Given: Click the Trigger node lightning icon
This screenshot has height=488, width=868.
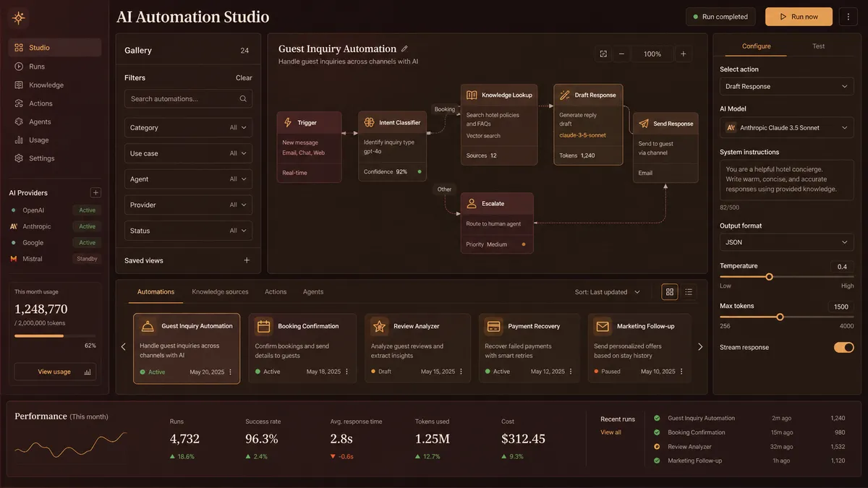Looking at the screenshot, I should tap(288, 123).
